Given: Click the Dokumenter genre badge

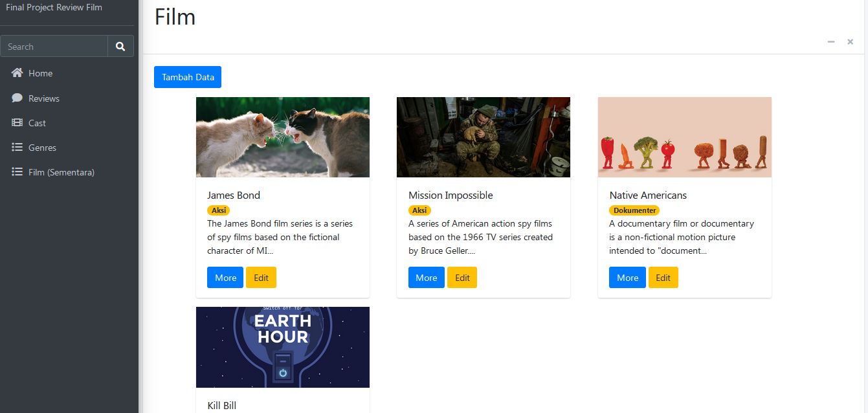Looking at the screenshot, I should click(634, 210).
